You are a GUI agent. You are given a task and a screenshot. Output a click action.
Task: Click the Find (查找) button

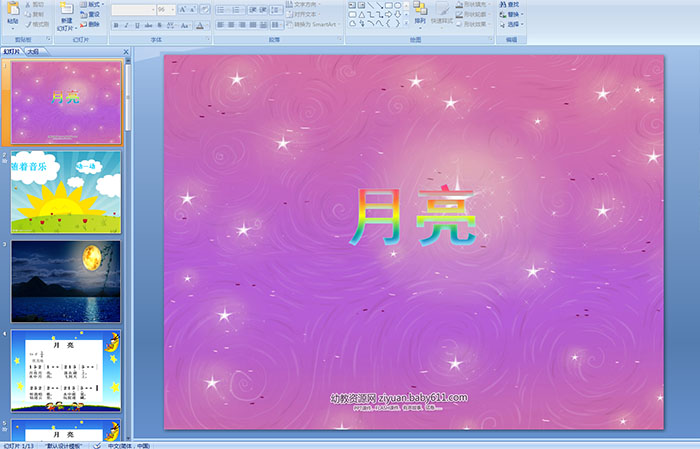[513, 4]
